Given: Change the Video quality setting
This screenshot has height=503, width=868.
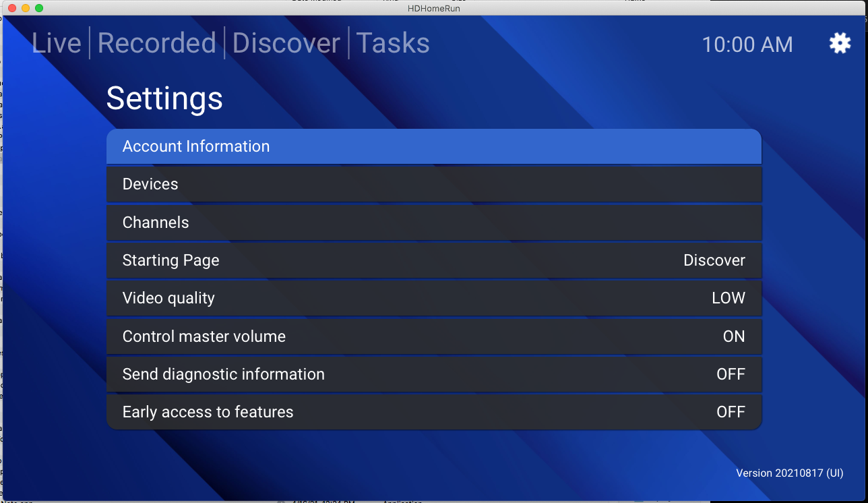Looking at the screenshot, I should click(x=434, y=298).
